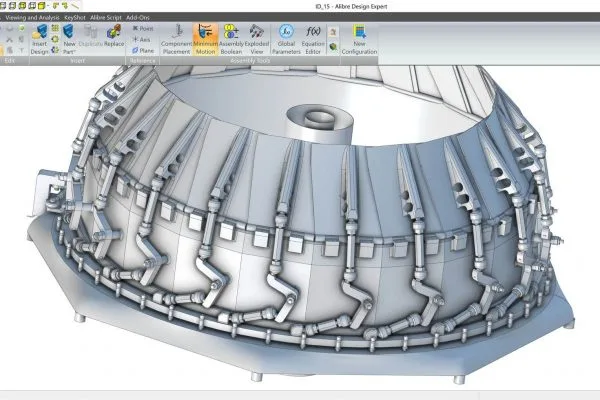Click the green circular arrows icon beside Insert Design
Viewport: 600px width, 400px height.
pyautogui.click(x=55, y=39)
